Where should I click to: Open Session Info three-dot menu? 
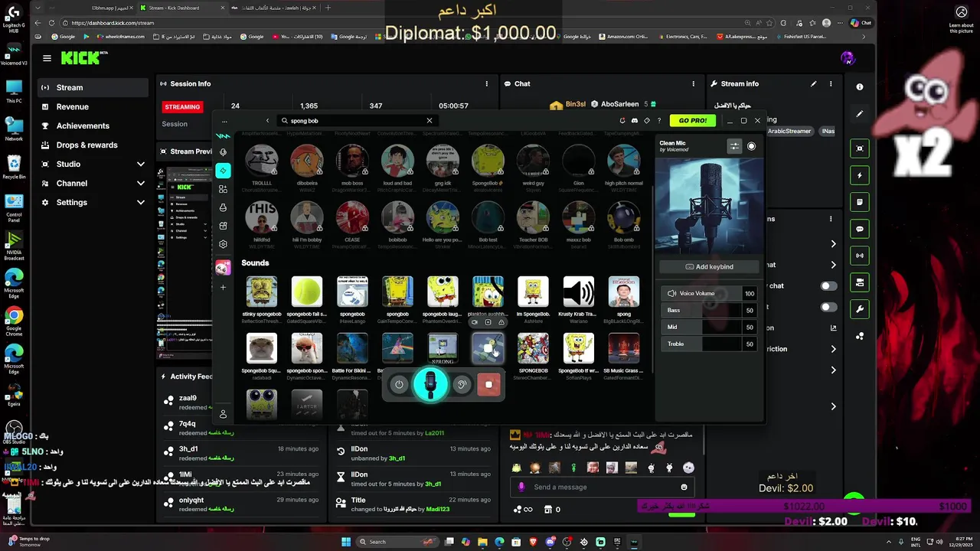[487, 83]
